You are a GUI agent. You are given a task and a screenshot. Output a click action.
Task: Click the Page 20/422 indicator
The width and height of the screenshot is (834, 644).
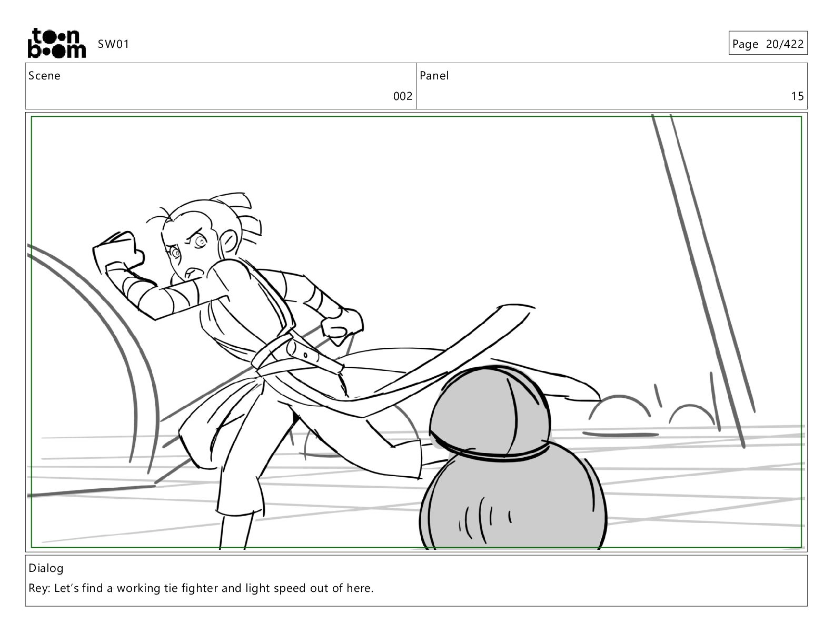pos(768,44)
